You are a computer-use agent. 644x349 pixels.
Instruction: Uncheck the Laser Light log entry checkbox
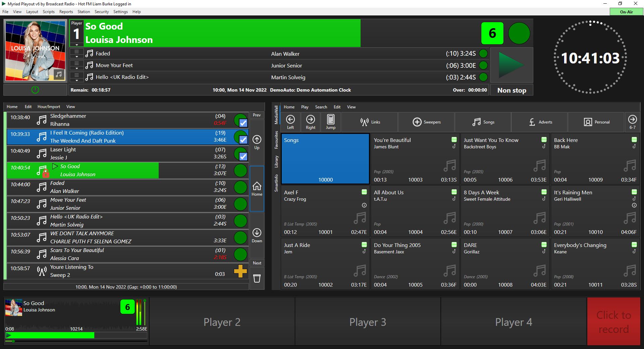pos(243,156)
